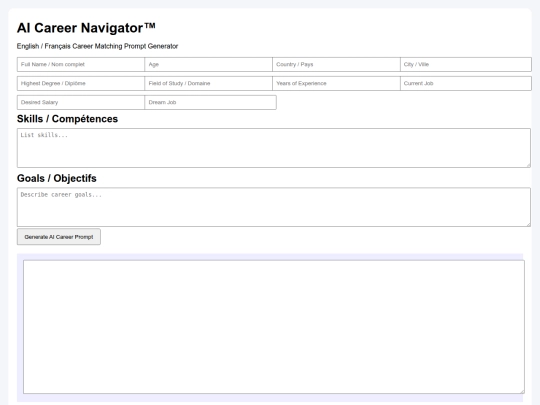Click the List skills text area

click(274, 148)
